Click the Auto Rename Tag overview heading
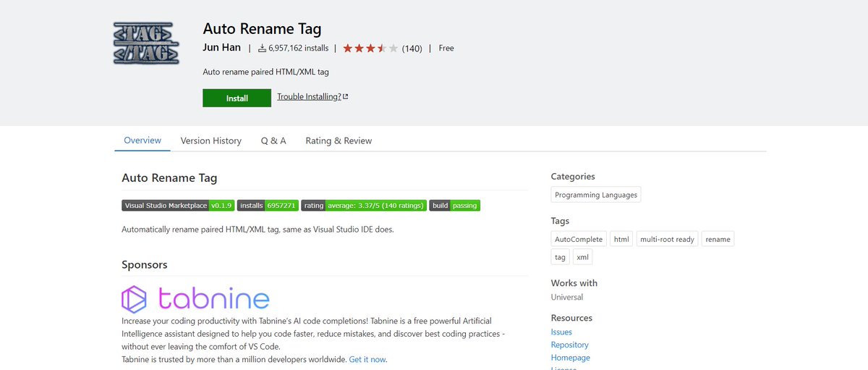This screenshot has width=868, height=370. pyautogui.click(x=169, y=178)
